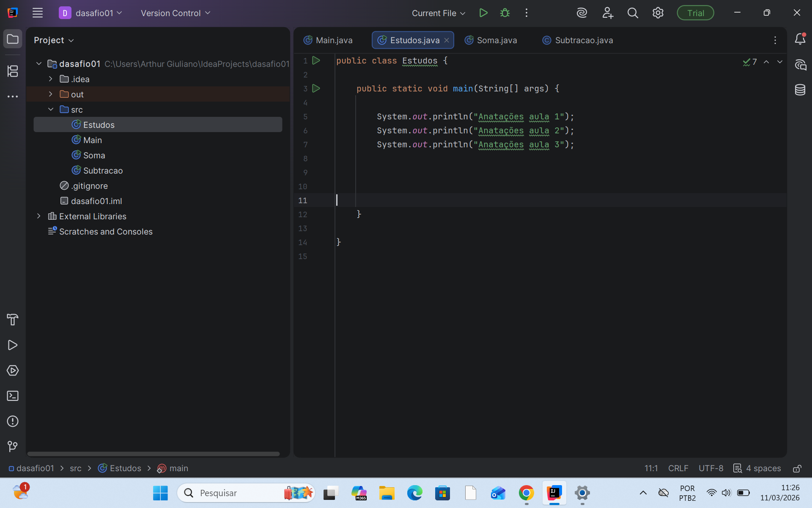Change the CRLF line separator setting
This screenshot has height=508, width=812.
(x=678, y=468)
